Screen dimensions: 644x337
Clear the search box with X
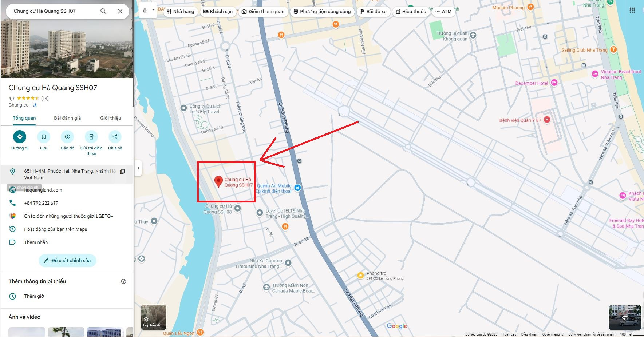pyautogui.click(x=120, y=11)
